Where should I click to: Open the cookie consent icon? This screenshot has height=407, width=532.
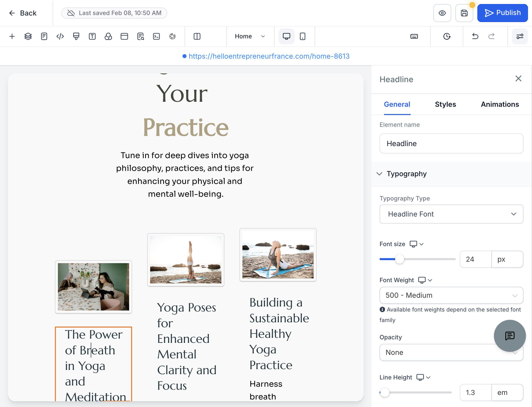click(172, 36)
